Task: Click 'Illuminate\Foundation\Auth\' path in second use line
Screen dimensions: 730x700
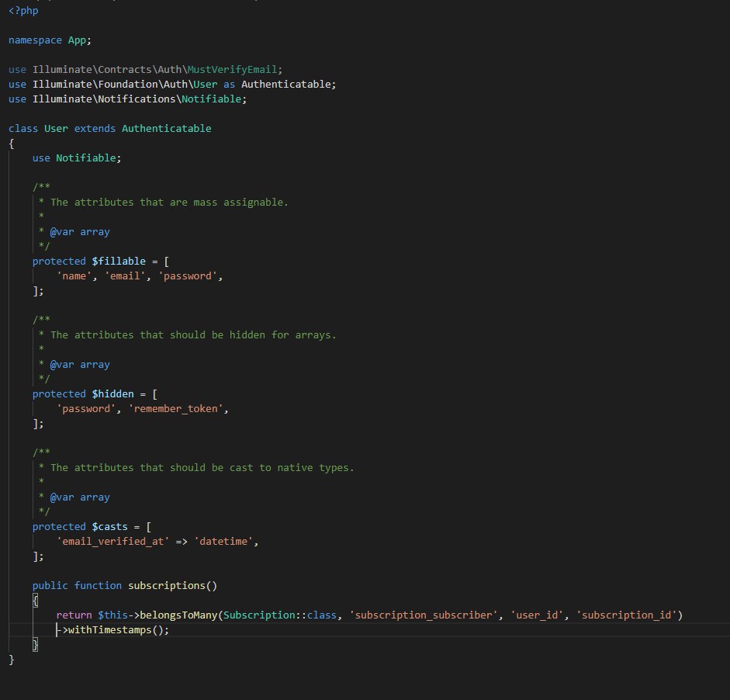Action: tap(112, 85)
